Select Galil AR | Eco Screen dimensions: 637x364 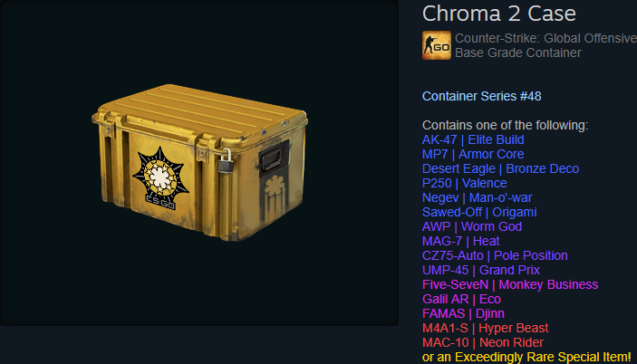(461, 299)
